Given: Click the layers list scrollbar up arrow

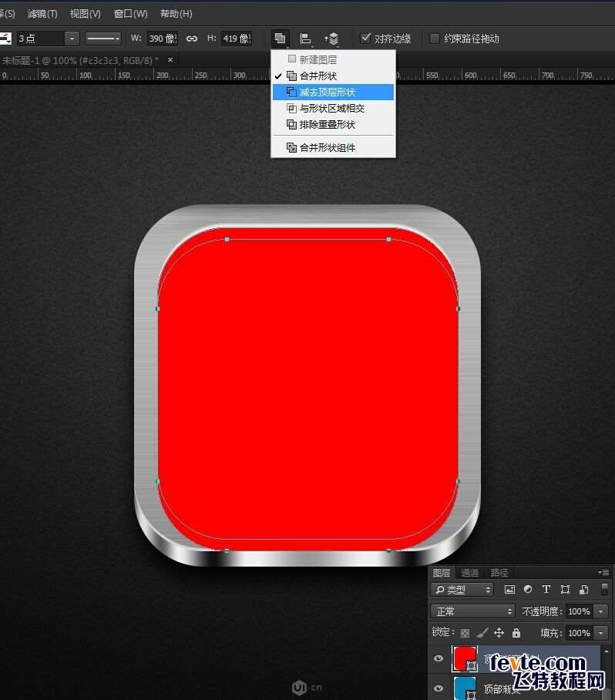Looking at the screenshot, I should coord(606,651).
